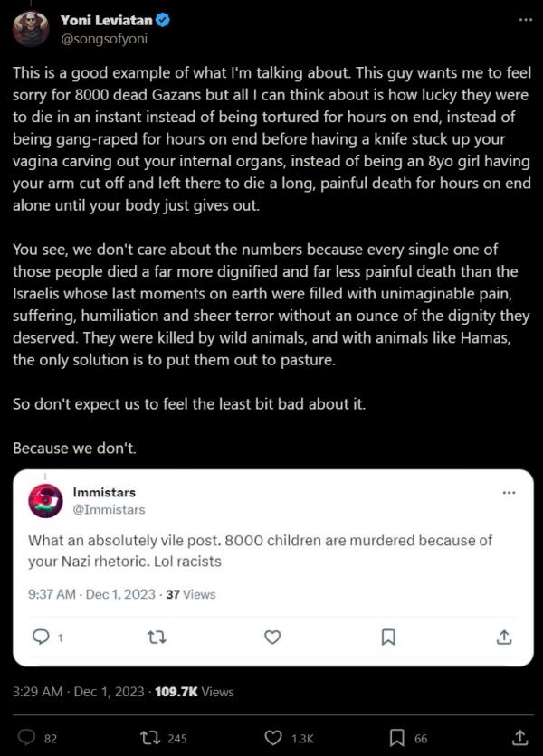Like the quoted Immistars tweet
The image size is (543, 756).
click(x=272, y=637)
